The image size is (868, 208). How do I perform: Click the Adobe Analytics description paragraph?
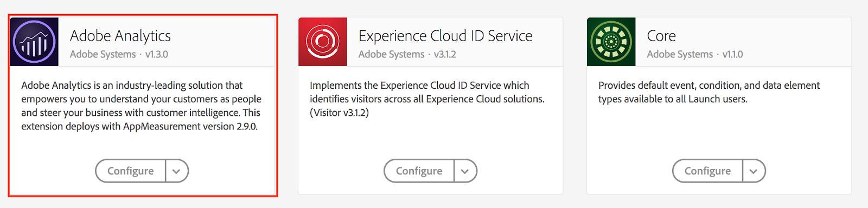click(141, 106)
